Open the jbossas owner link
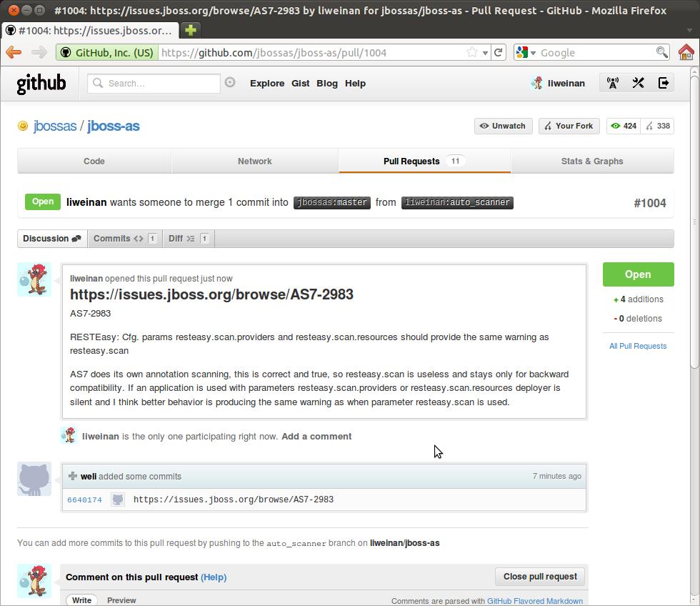Screen dimensions: 700x606 coord(55,126)
